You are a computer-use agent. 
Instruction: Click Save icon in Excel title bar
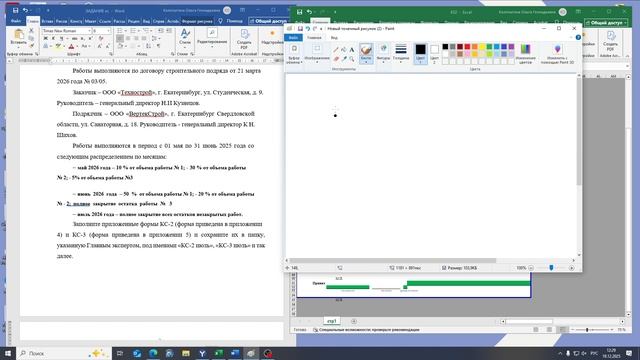pyautogui.click(x=299, y=12)
